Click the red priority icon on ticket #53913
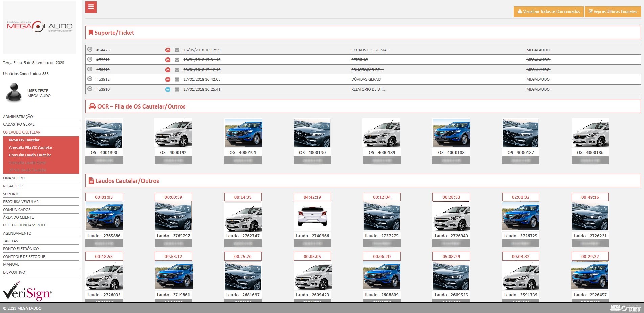644x313 pixels. 168,70
